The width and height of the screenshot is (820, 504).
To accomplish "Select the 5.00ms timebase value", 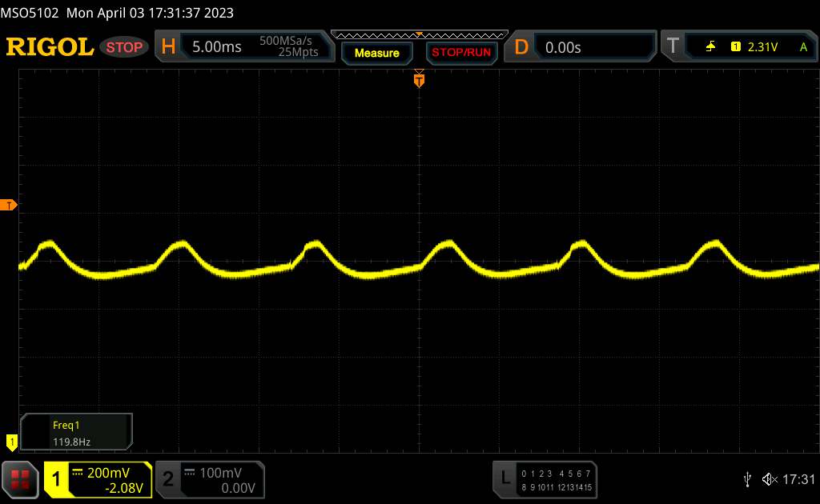I will pyautogui.click(x=216, y=47).
